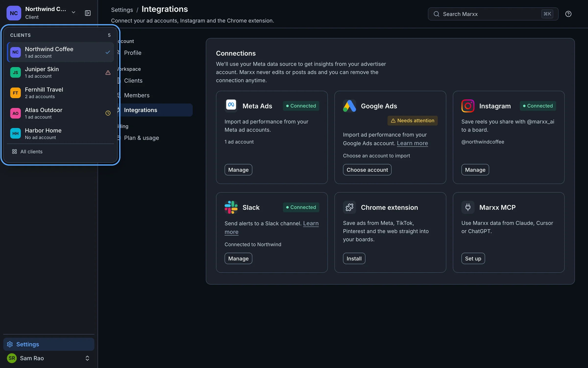Click Juniper Skin warning triangle icon
This screenshot has height=368, width=588.
pos(108,73)
